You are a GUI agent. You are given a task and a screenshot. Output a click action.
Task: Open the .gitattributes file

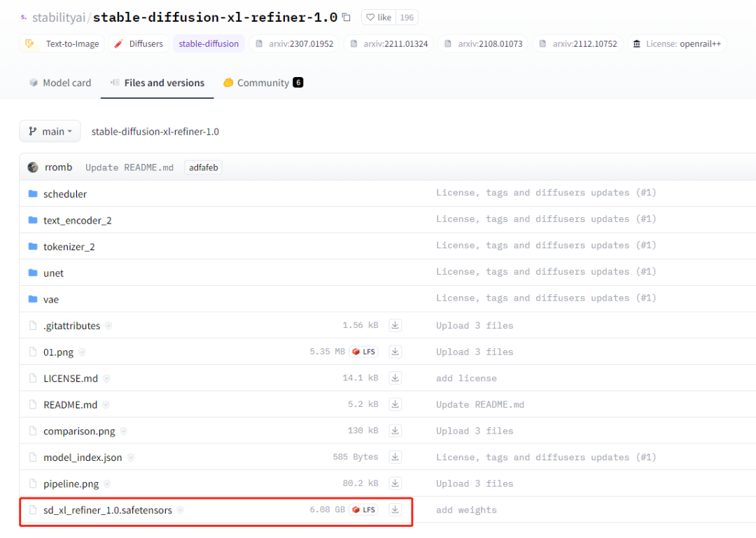(x=72, y=326)
